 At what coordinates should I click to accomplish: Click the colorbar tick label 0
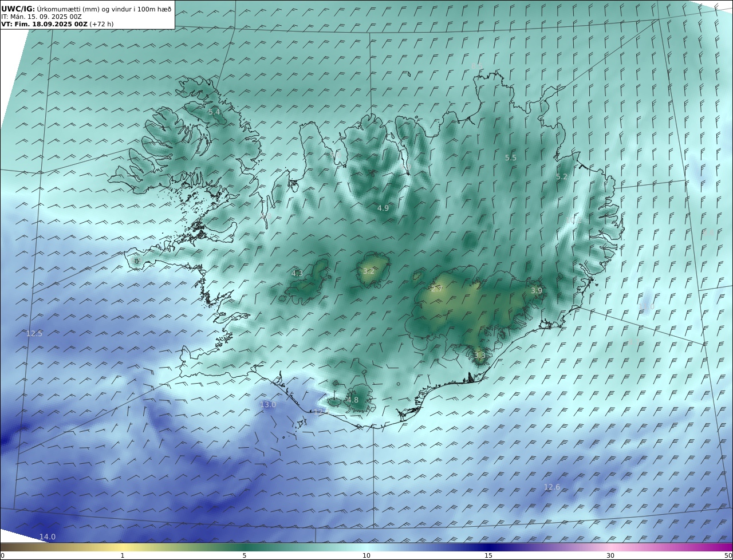click(2, 555)
